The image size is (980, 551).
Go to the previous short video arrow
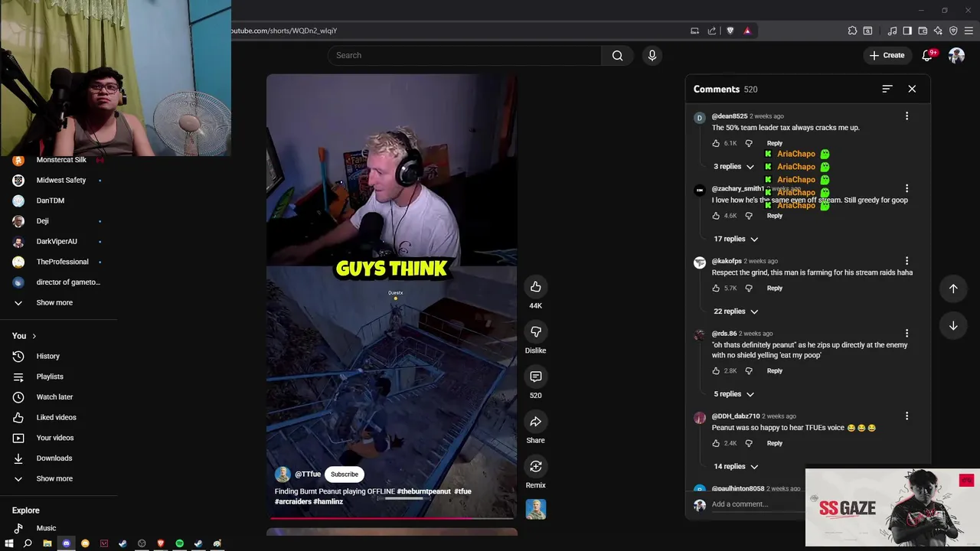coord(953,289)
